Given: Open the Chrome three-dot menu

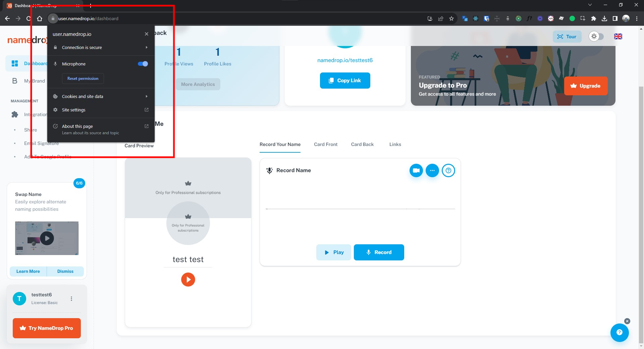Looking at the screenshot, I should tap(637, 18).
